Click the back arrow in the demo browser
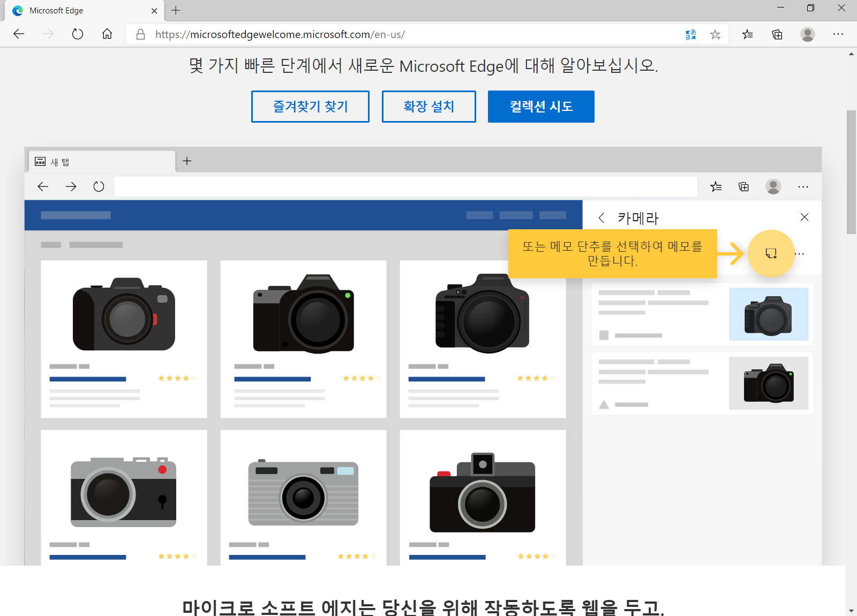The height and width of the screenshot is (616, 857). [x=43, y=186]
